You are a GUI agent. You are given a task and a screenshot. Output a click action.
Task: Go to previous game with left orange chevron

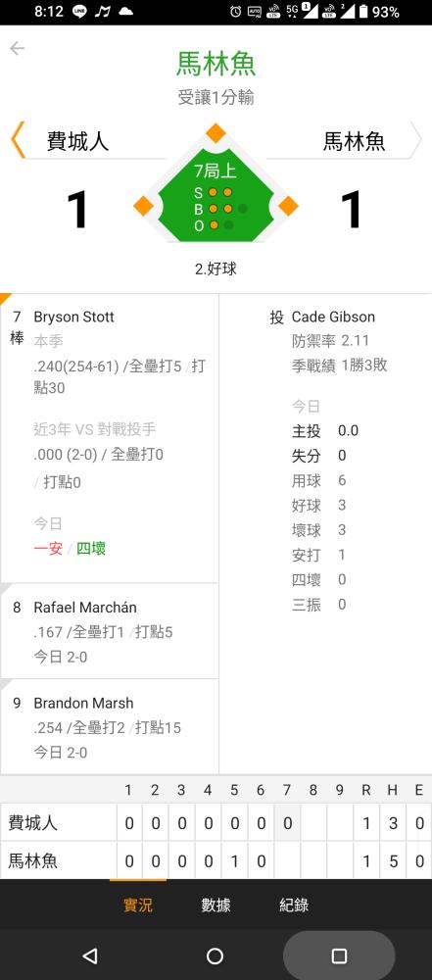click(18, 139)
